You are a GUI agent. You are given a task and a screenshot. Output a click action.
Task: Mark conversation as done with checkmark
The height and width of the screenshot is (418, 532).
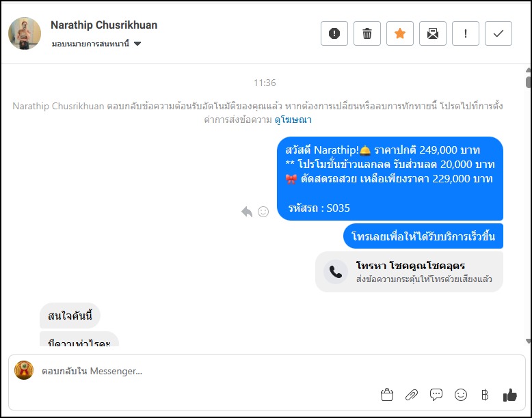tap(498, 33)
